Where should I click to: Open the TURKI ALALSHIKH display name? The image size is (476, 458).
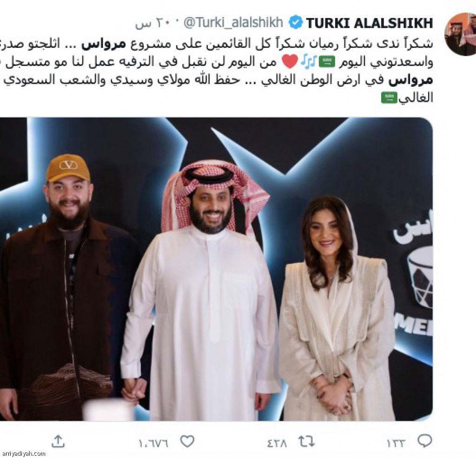pyautogui.click(x=369, y=23)
